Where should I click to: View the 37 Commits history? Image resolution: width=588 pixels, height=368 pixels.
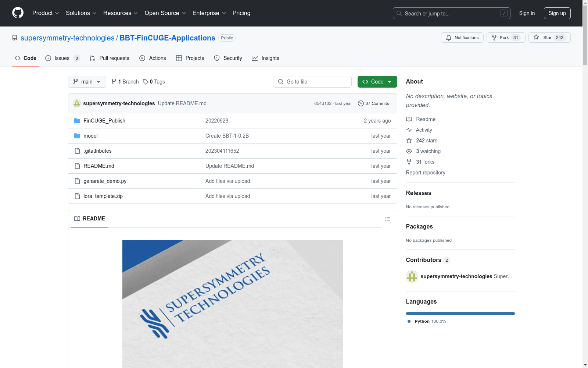[x=373, y=103]
